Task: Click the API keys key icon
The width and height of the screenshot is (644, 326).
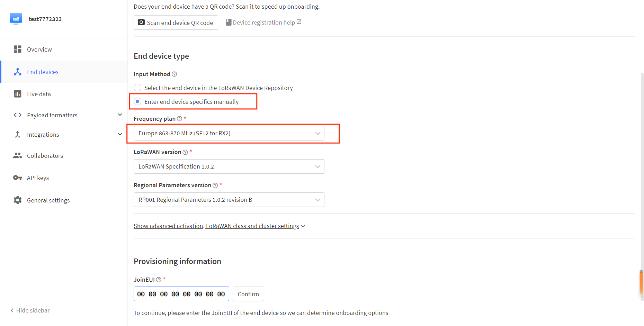Action: pos(17,178)
